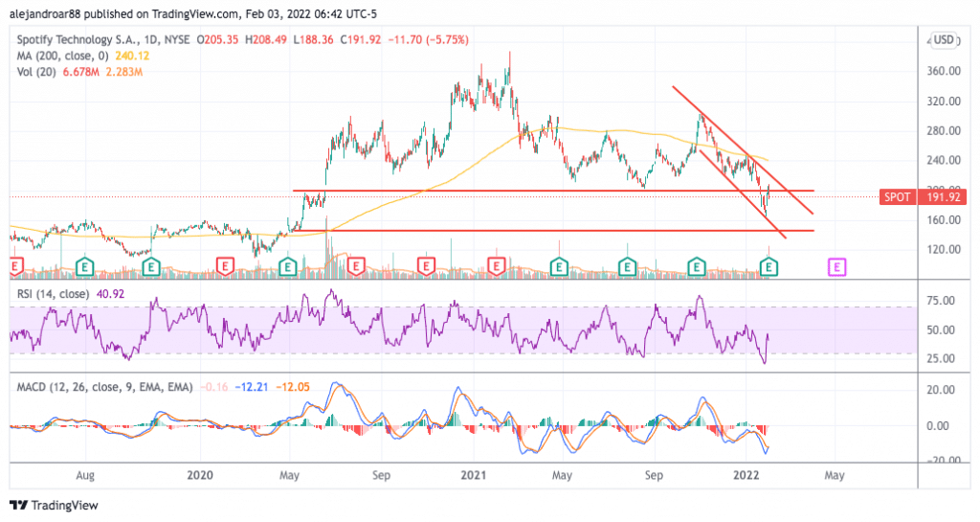980x522 pixels.
Task: Select the Vol (20) indicator legend
Action: tap(36, 72)
